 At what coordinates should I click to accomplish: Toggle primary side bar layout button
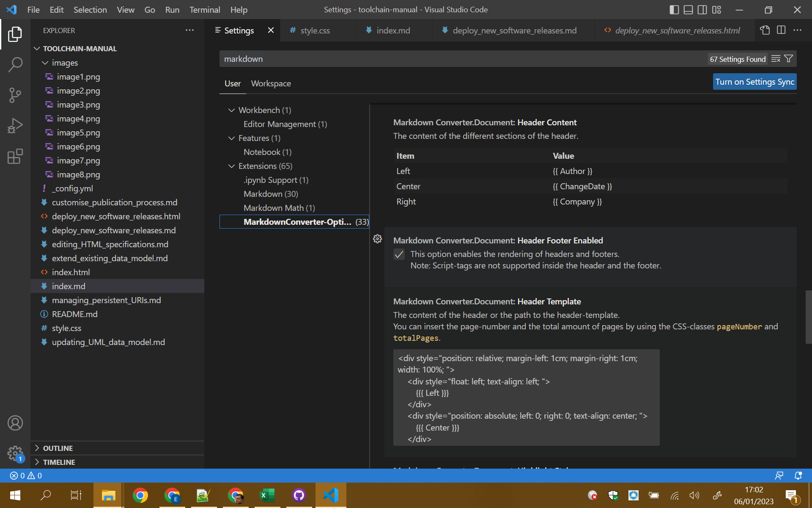pos(674,10)
